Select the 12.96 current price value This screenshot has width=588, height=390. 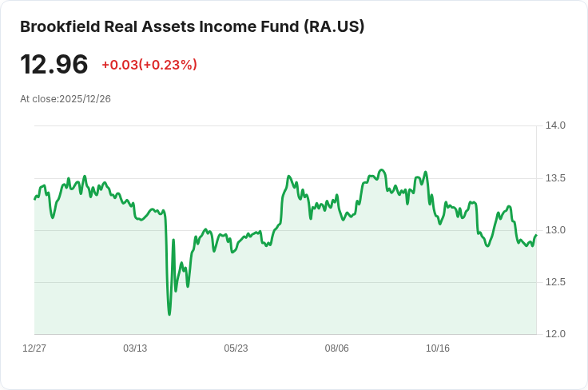point(54,64)
